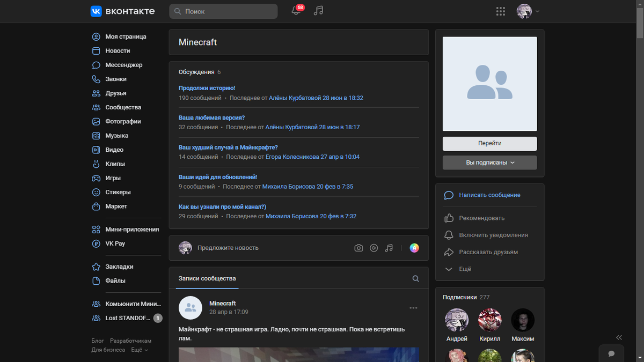This screenshot has height=362, width=644.
Task: Open Для бизнеса footer link
Action: click(108, 350)
